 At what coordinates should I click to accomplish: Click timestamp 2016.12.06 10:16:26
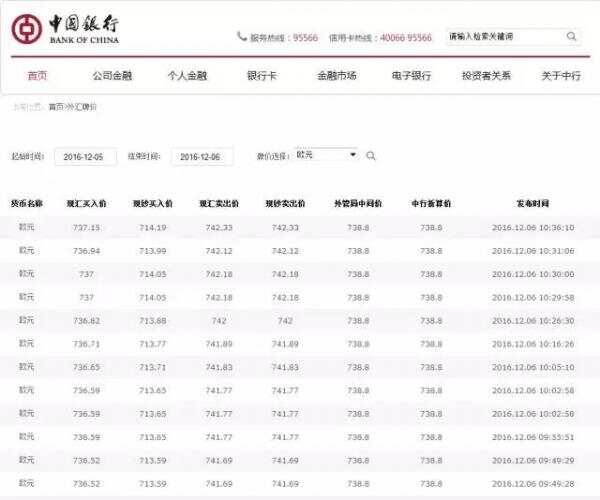pos(533,344)
